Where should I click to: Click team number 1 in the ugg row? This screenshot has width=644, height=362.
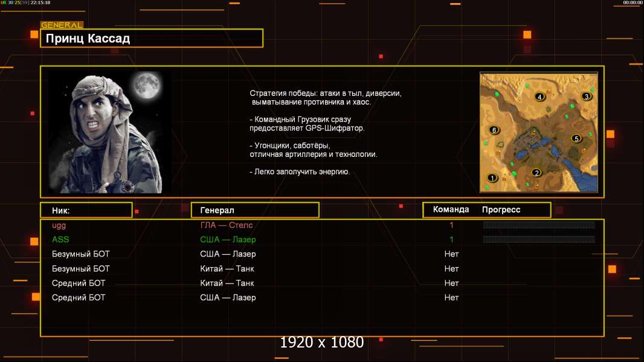(x=451, y=225)
